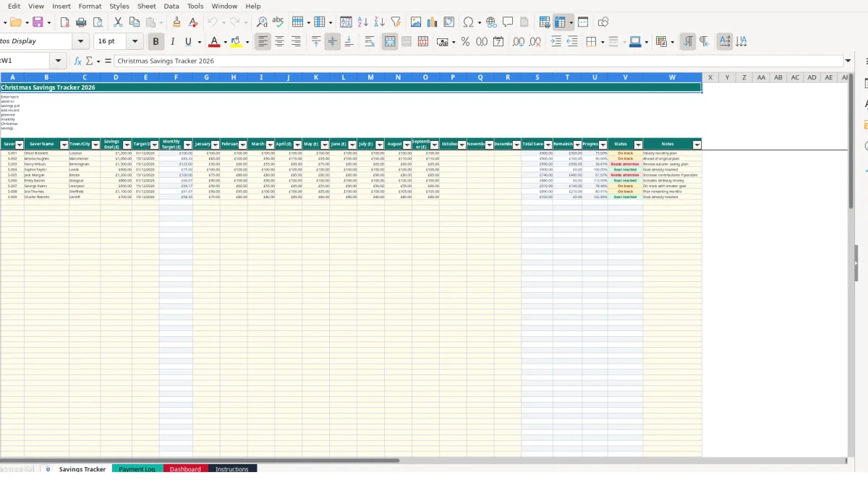Select title cell Christmas Savings Tracker 2026
The width and height of the screenshot is (868, 488).
coord(351,87)
